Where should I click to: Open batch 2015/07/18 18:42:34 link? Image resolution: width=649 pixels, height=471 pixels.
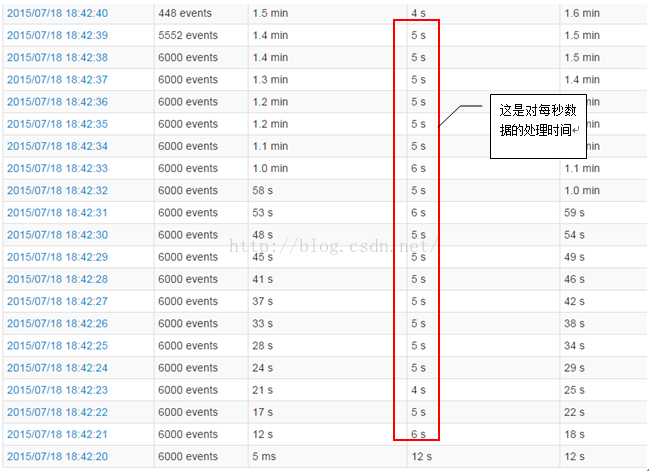(58, 147)
